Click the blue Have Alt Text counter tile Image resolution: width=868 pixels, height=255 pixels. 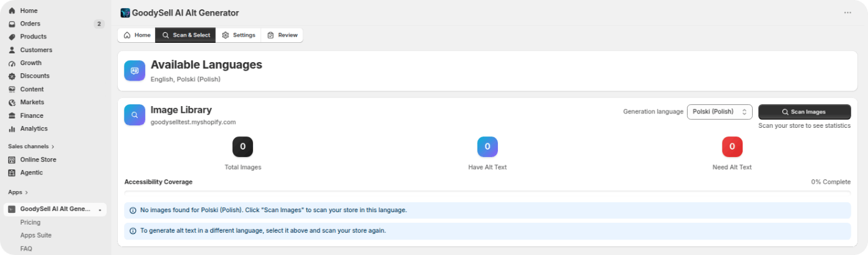pyautogui.click(x=487, y=146)
